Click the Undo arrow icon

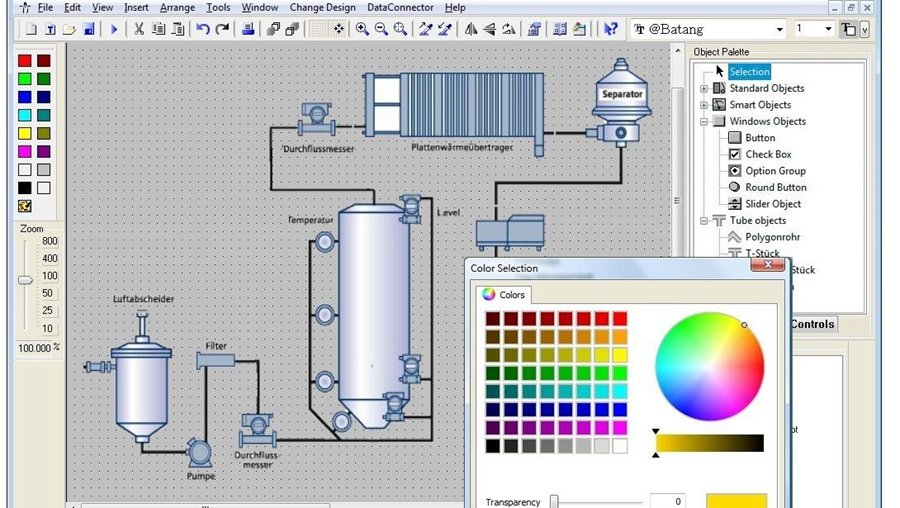coord(203,29)
